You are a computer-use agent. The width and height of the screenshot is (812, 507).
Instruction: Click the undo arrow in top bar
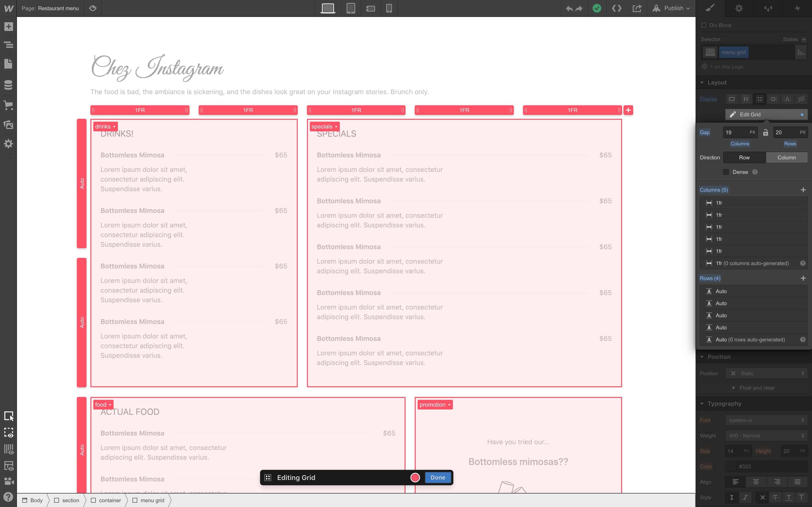coord(569,8)
